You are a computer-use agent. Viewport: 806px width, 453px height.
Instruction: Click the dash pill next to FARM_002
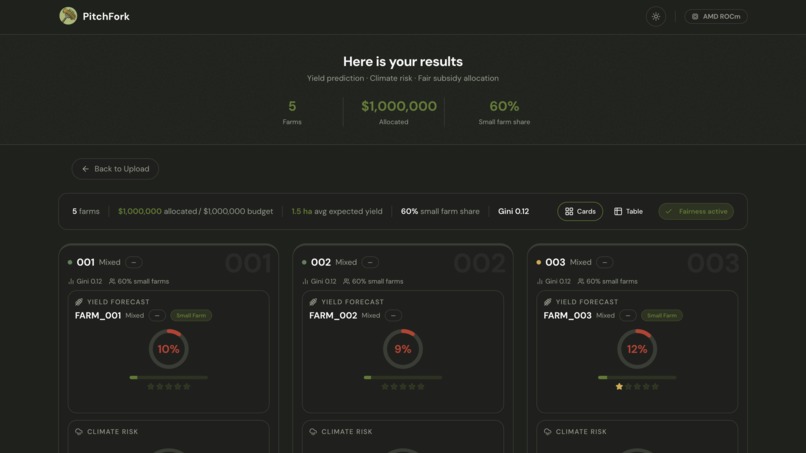click(393, 315)
